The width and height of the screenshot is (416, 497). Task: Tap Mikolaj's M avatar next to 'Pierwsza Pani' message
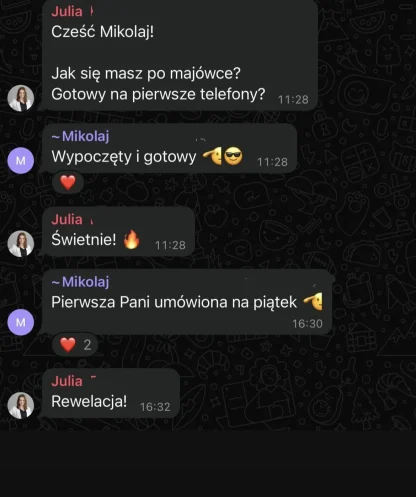[x=21, y=322]
